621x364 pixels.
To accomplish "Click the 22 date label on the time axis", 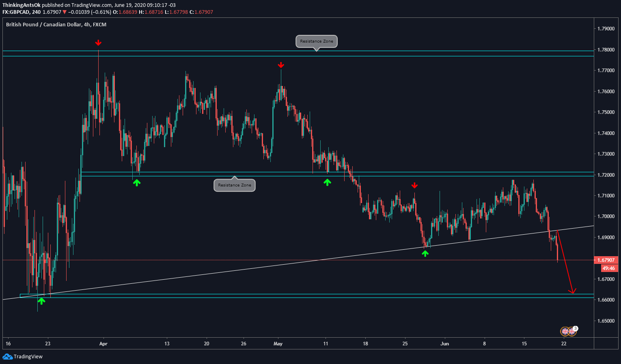I will [x=564, y=344].
